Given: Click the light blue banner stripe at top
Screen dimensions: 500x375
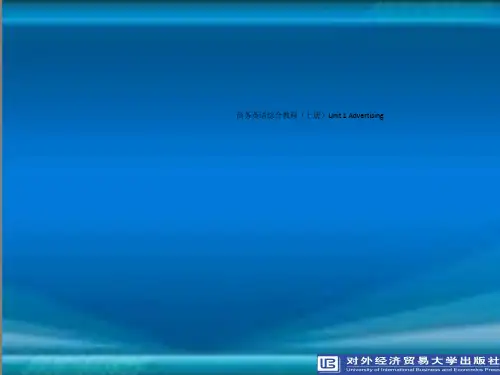Looking at the screenshot, I should 250,15.
